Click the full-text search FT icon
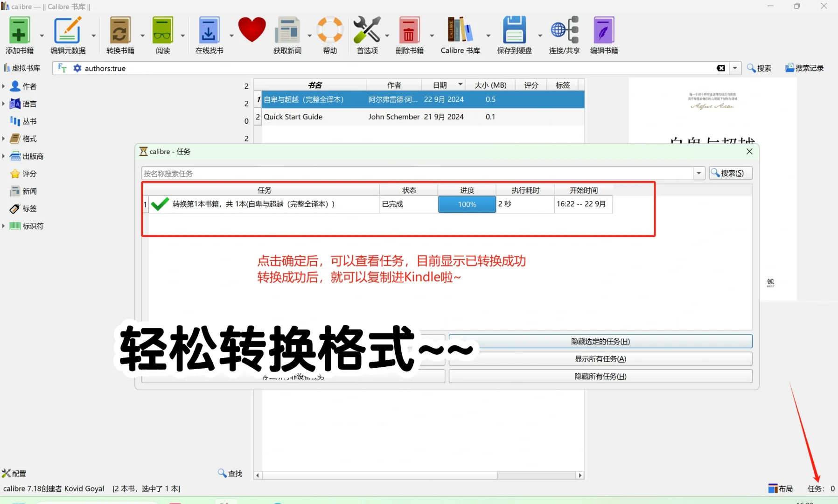Screen dimensions: 838x504 point(62,68)
